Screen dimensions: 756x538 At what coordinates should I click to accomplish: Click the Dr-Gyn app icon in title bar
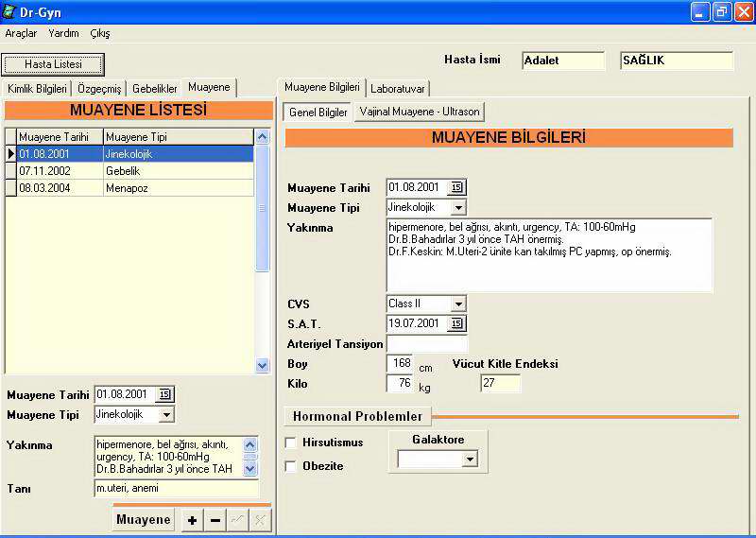point(10,12)
